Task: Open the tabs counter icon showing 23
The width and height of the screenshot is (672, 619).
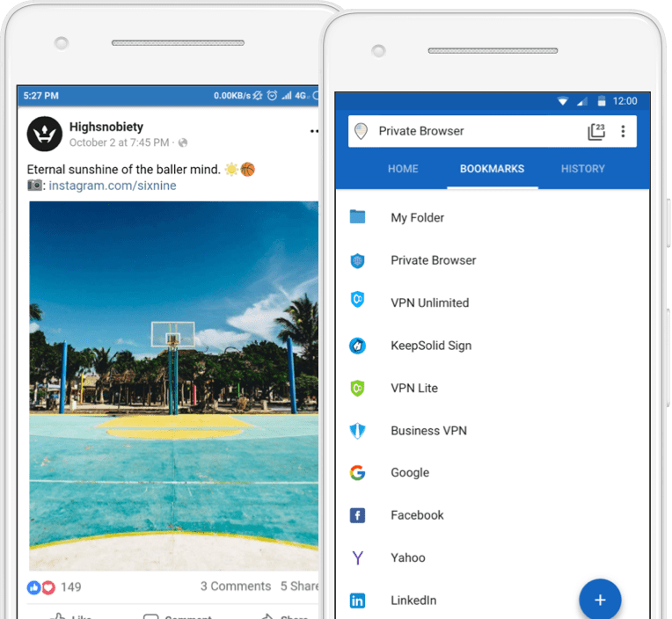Action: coord(596,132)
